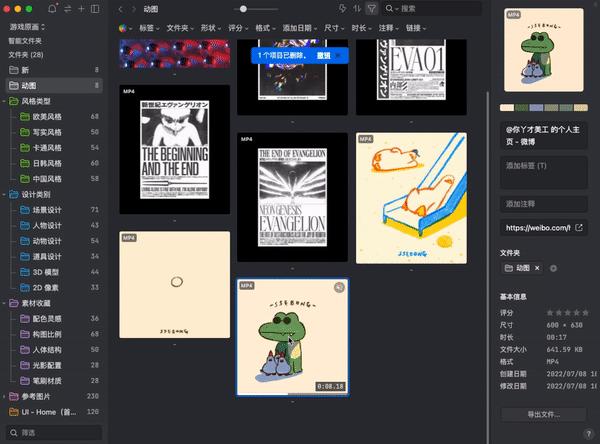Click the filter funnel icon

pos(372,8)
